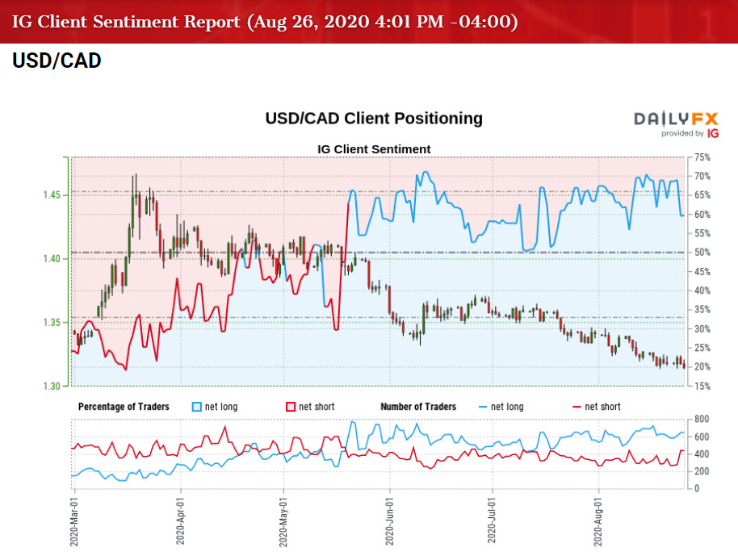Click the red line marker for net short
The image size is (738, 560).
(x=577, y=407)
